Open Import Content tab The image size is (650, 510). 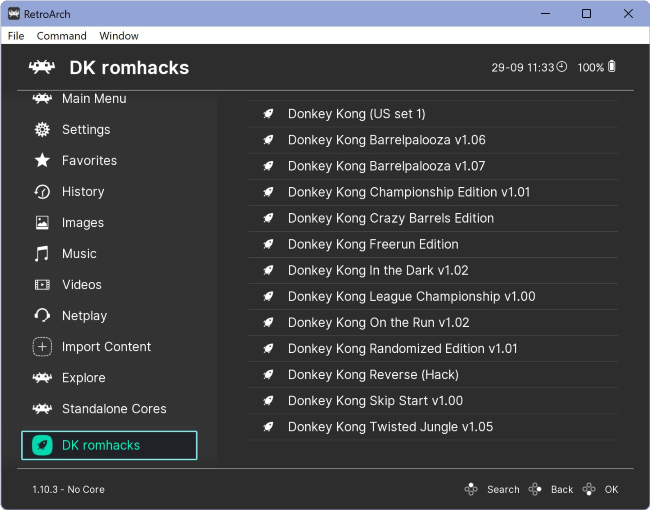(x=109, y=347)
